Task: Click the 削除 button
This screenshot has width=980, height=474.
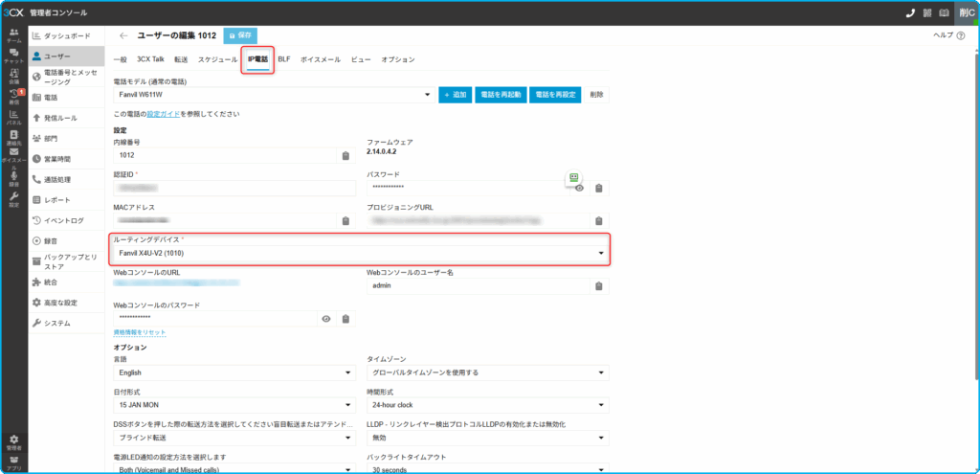Action: click(x=596, y=95)
